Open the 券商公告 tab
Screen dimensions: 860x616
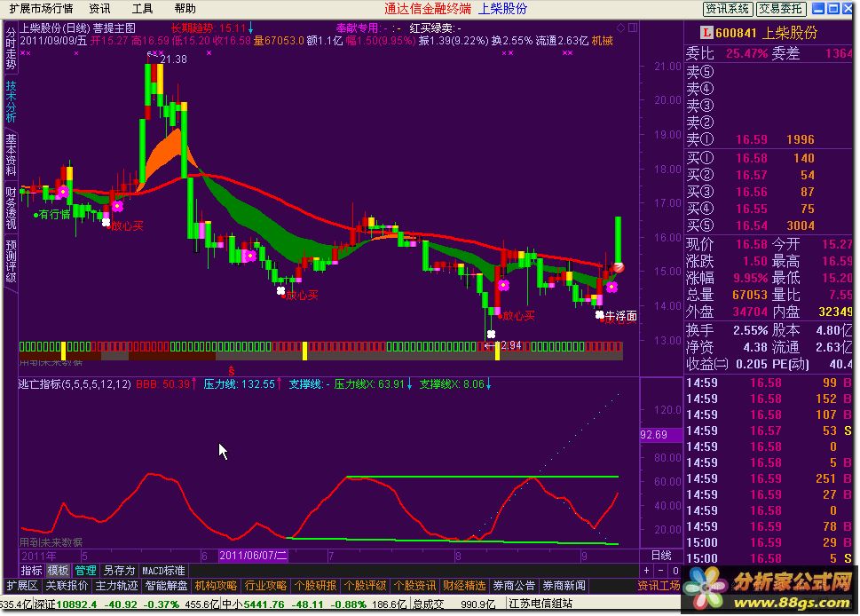pos(514,586)
